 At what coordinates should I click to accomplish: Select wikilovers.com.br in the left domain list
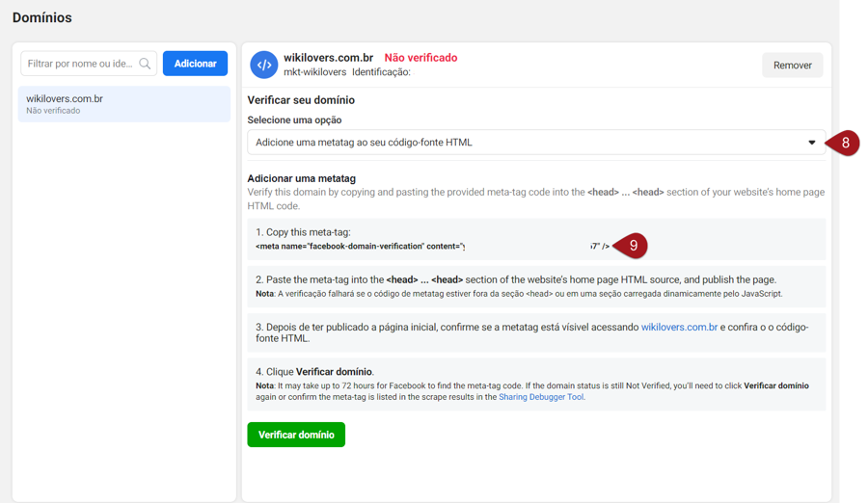point(123,104)
